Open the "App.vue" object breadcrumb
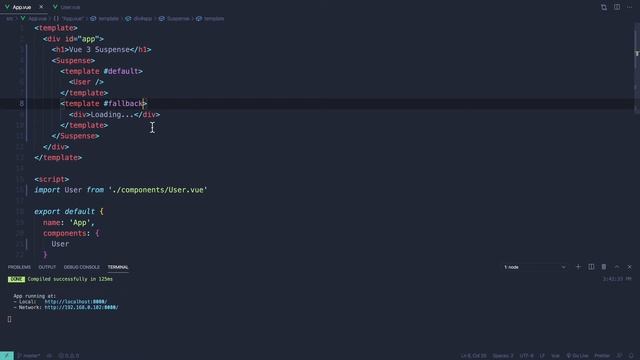Viewport: 640px width, 360px height. tap(69, 19)
